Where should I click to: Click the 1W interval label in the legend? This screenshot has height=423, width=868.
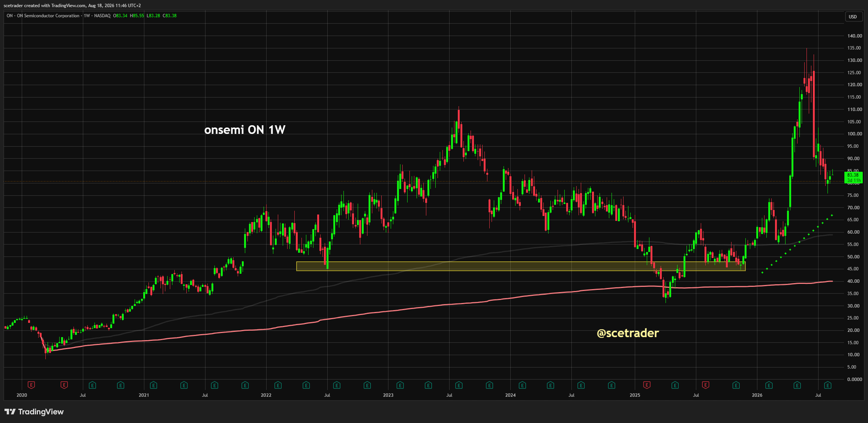(x=87, y=16)
